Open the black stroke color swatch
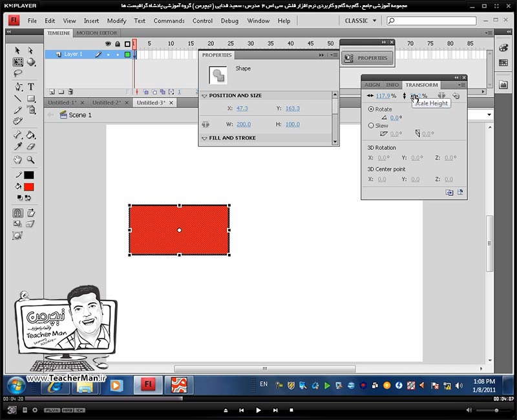The image size is (517, 420). coord(29,175)
